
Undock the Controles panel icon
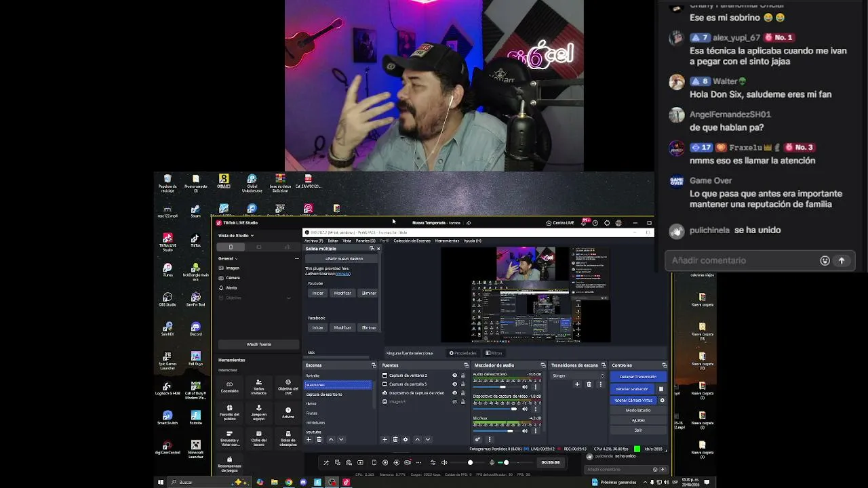[x=665, y=365]
